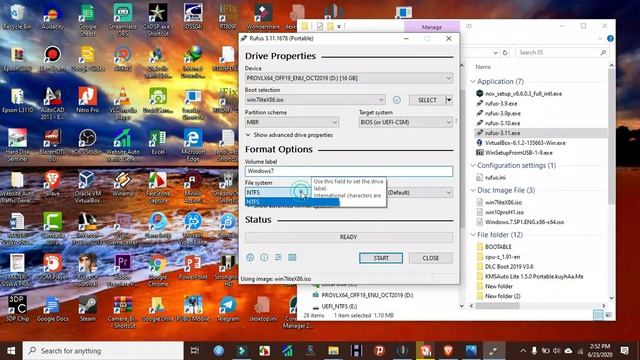Open PowerPoint desktop shortcut
Screen dimensions: 640x360
193,267
